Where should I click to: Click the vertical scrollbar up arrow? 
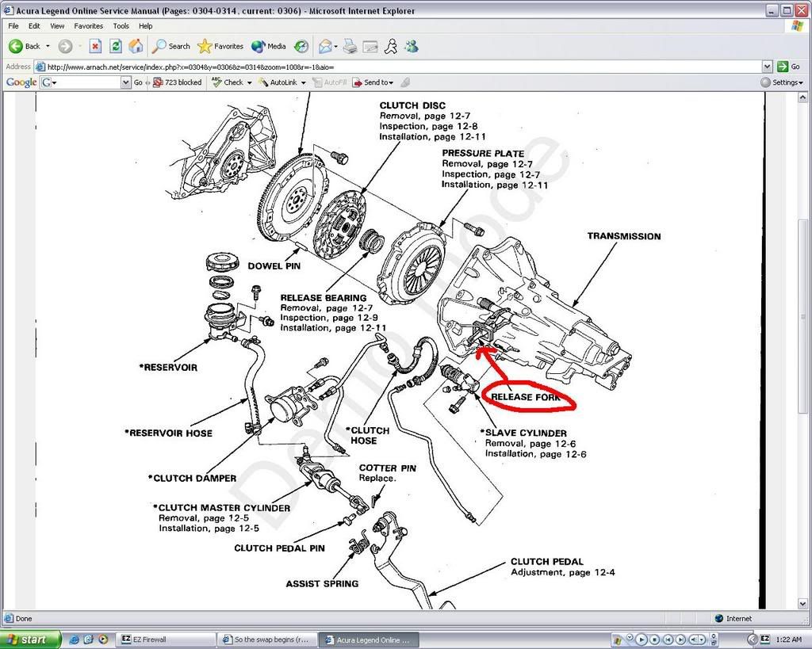802,97
